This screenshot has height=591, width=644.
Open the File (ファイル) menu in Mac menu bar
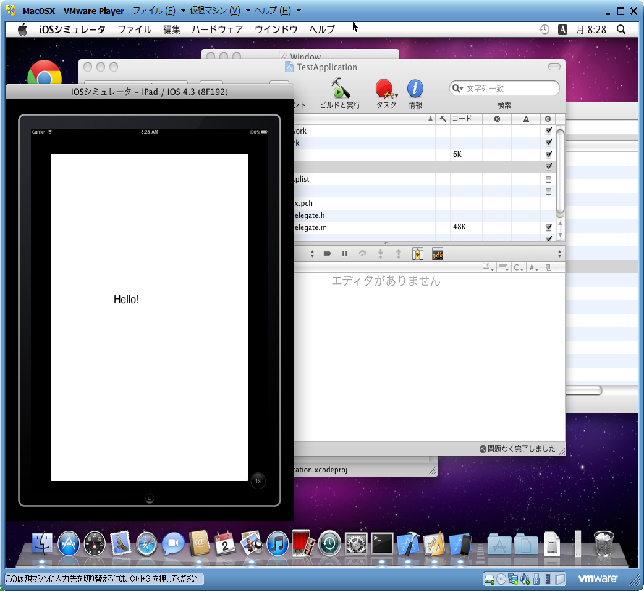coord(134,29)
